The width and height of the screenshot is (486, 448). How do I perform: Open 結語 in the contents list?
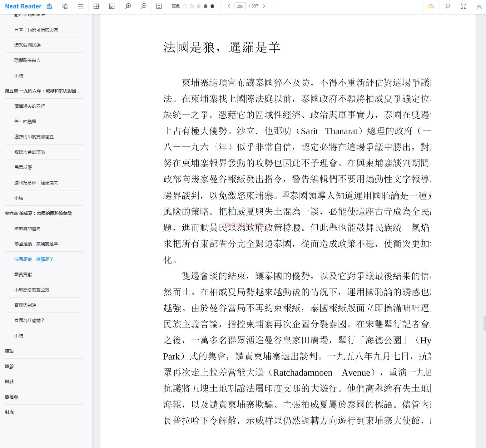(9, 351)
